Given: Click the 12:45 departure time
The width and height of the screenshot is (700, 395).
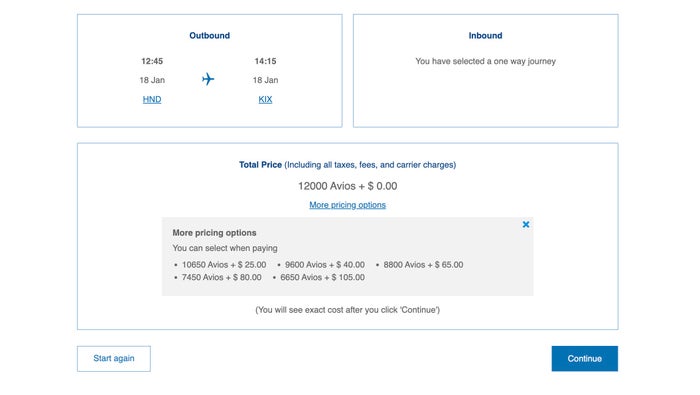Looking at the screenshot, I should click(x=152, y=61).
